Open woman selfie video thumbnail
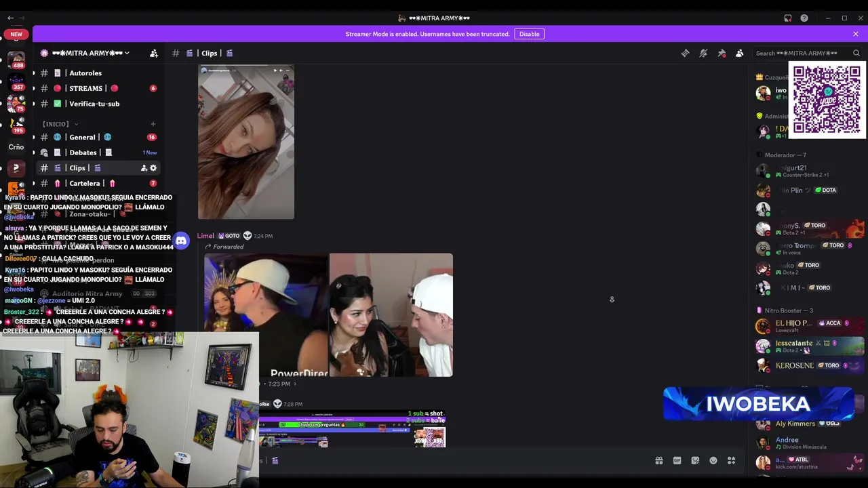868x488 pixels. (x=246, y=142)
